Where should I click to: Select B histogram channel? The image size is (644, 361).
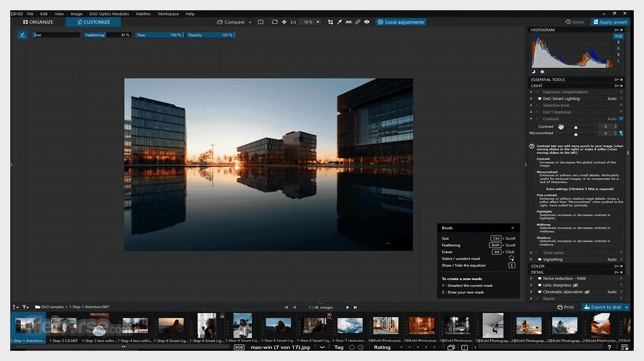point(618,55)
